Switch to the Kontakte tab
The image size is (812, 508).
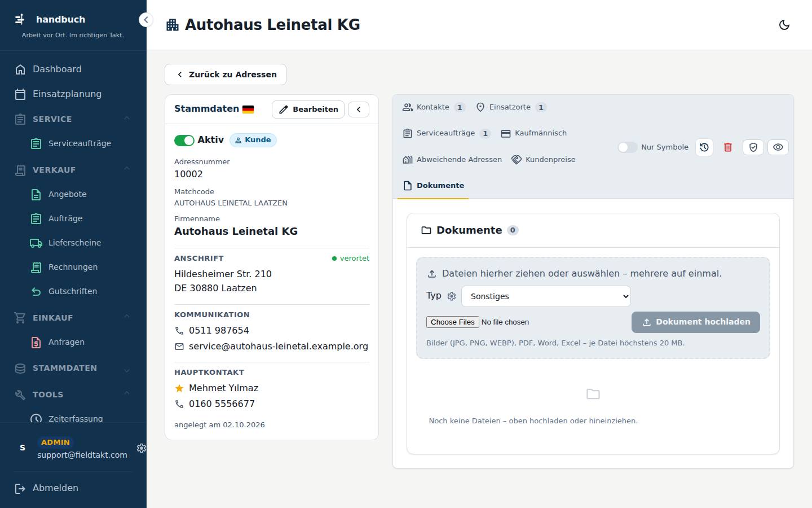pyautogui.click(x=434, y=107)
